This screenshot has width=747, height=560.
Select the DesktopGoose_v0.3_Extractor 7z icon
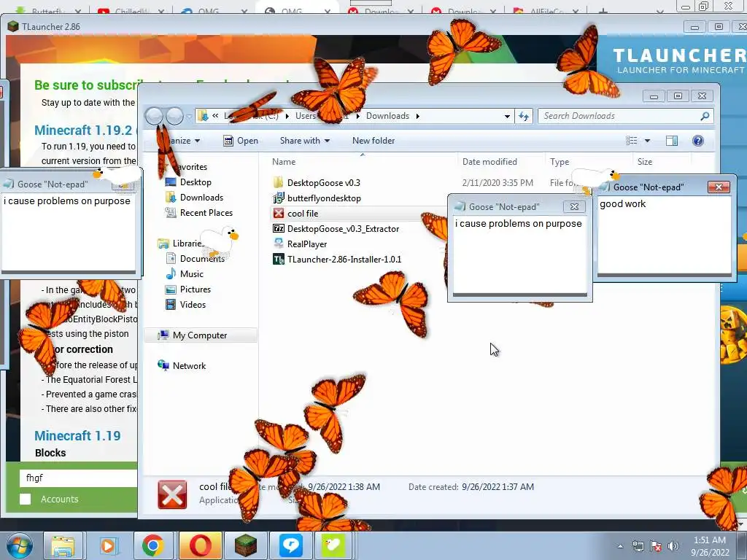pyautogui.click(x=278, y=228)
